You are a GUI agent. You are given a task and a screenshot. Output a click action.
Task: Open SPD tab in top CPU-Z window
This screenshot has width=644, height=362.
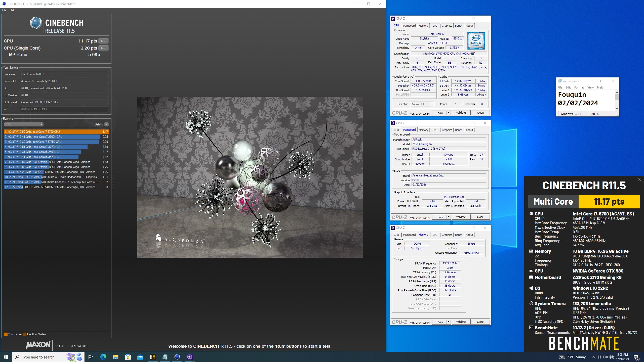pos(435,26)
